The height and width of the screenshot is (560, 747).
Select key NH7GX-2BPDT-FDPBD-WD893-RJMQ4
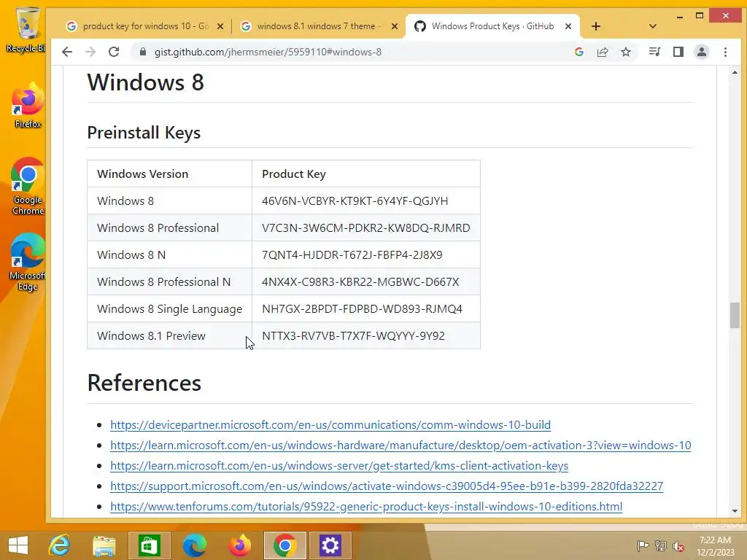(x=362, y=309)
